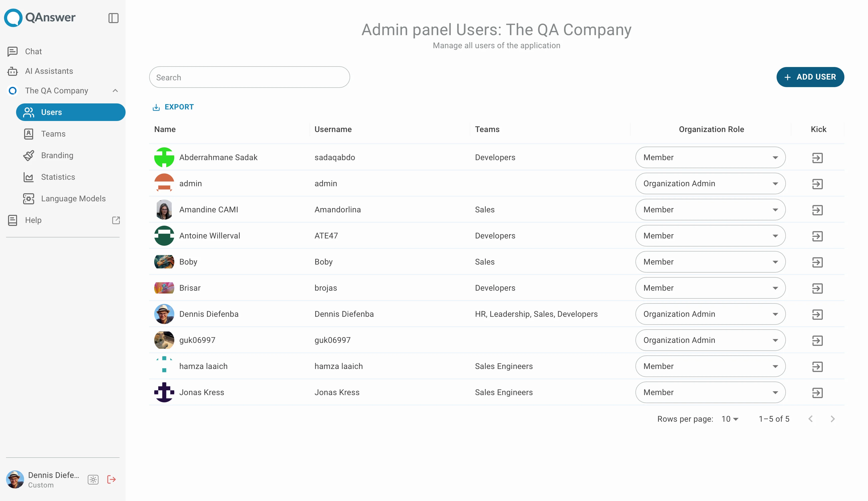Click Antoine Willerval's dark green avatar
Image resolution: width=868 pixels, height=501 pixels.
click(x=164, y=236)
